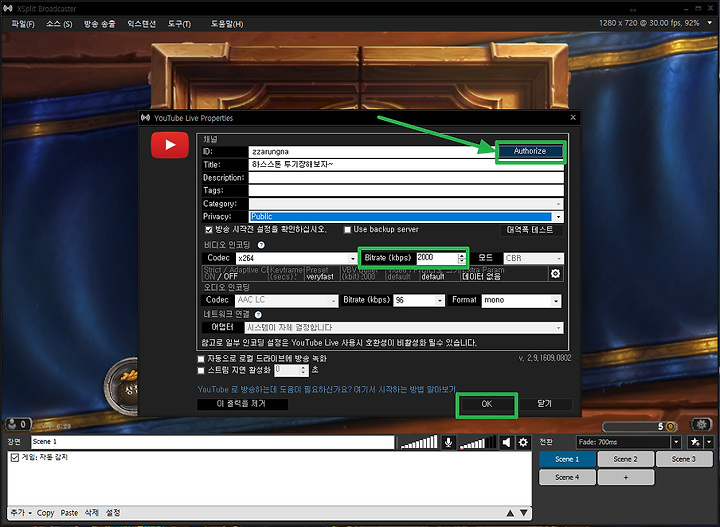Click 삭제 delete in the source toolbar

coord(92,513)
